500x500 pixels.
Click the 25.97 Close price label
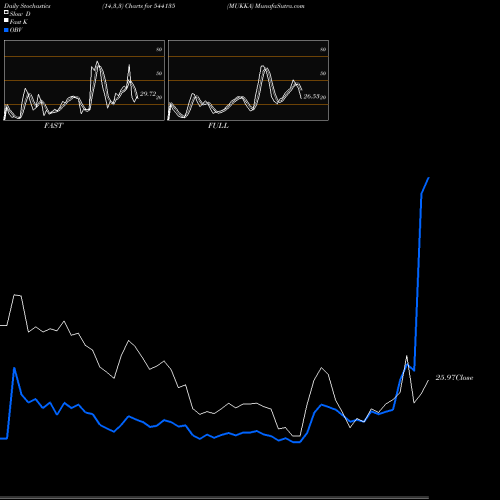point(454,378)
